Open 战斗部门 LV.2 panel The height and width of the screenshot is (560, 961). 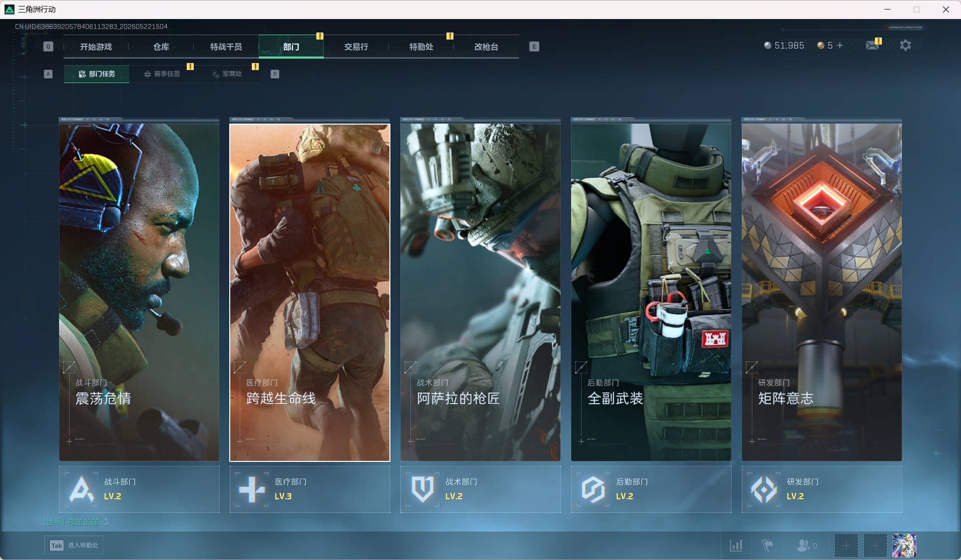click(x=139, y=489)
